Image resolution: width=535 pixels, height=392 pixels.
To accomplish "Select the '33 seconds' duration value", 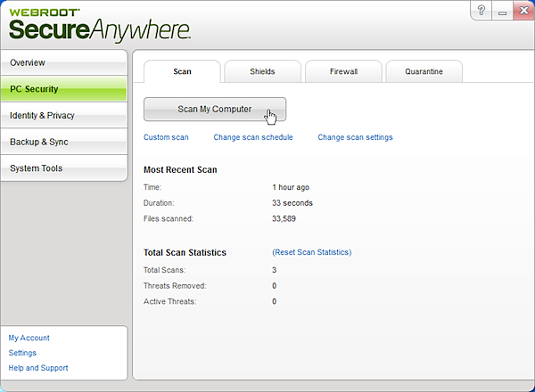I will click(292, 203).
